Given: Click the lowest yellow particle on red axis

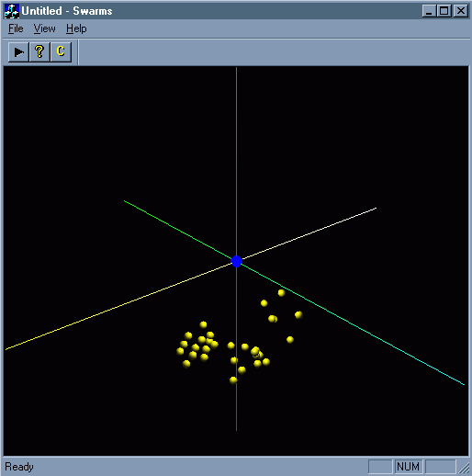Looking at the screenshot, I should 233,380.
